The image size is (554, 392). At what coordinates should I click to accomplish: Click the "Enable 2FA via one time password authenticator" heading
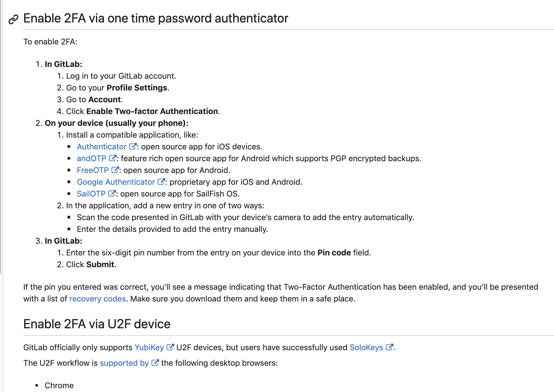156,18
